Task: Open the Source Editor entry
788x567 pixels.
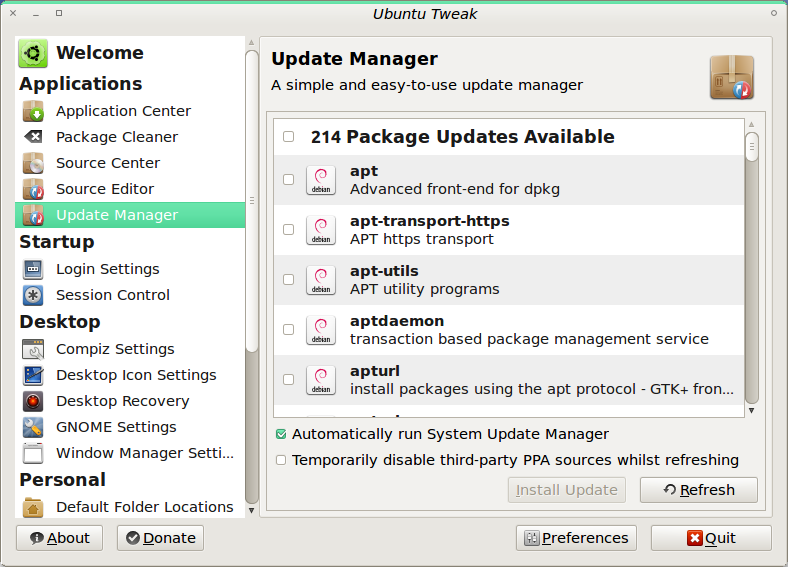Action: 130,189
